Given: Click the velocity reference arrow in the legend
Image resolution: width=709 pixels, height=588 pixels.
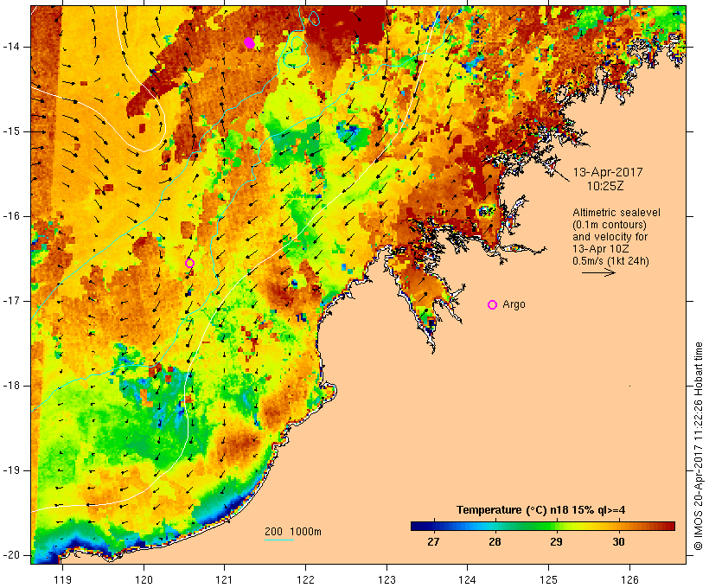Looking at the screenshot, I should tap(598, 272).
